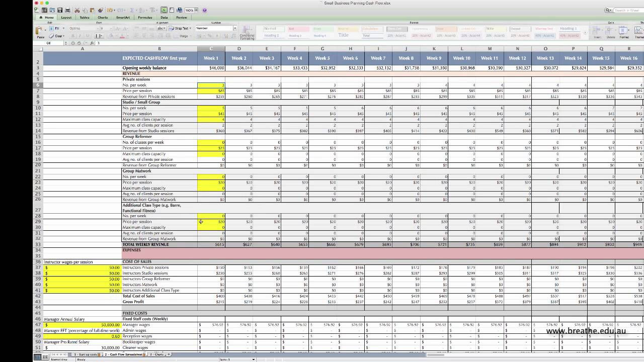Open the Conditional Formatting tool

(x=247, y=32)
